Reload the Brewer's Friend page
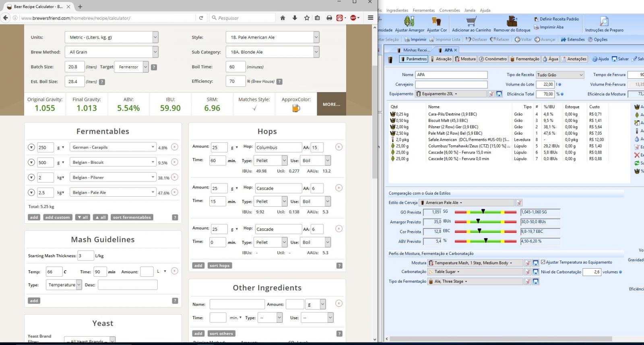The image size is (644, 345). tap(201, 18)
